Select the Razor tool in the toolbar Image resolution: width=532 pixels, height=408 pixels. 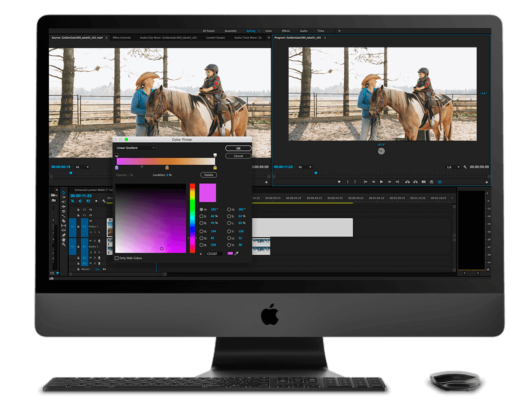point(64,221)
